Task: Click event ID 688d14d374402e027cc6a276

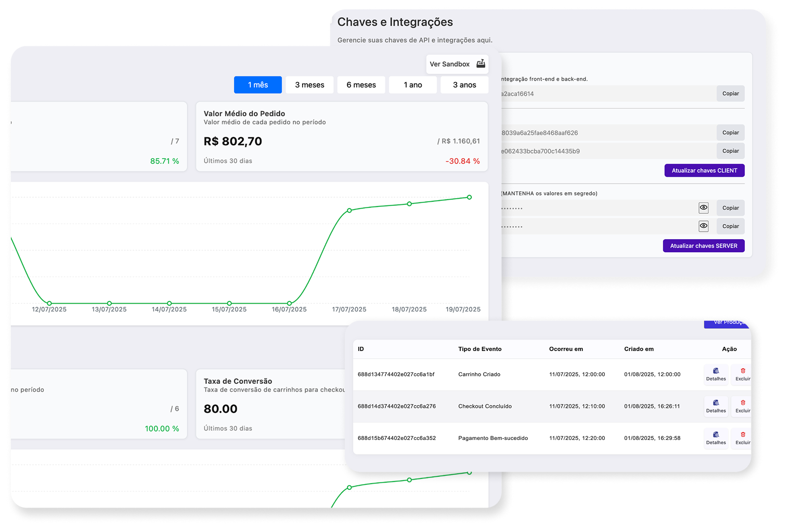Action: click(396, 406)
